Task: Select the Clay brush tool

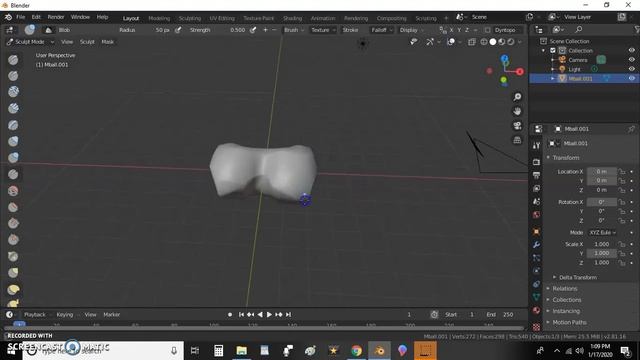Action: tap(13, 92)
